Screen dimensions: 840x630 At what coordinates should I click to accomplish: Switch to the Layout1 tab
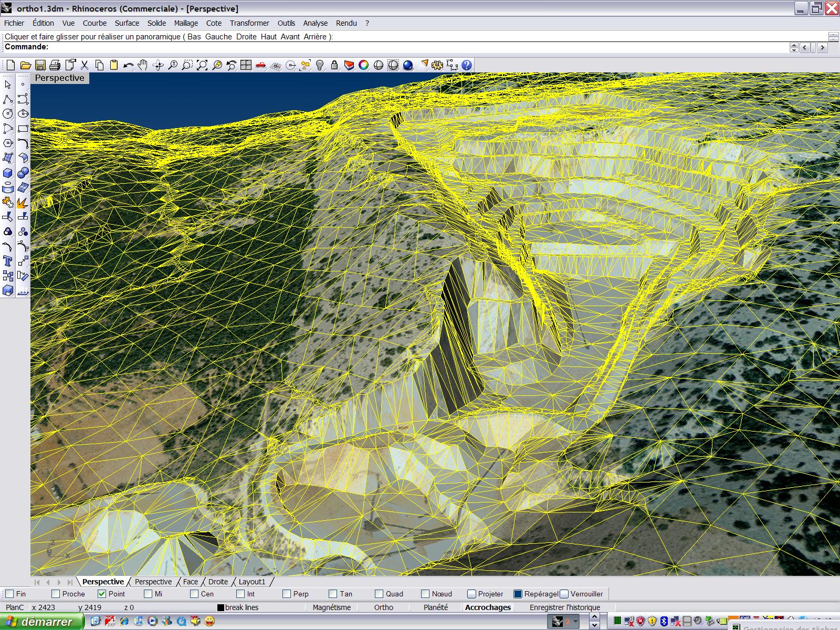pyautogui.click(x=252, y=582)
